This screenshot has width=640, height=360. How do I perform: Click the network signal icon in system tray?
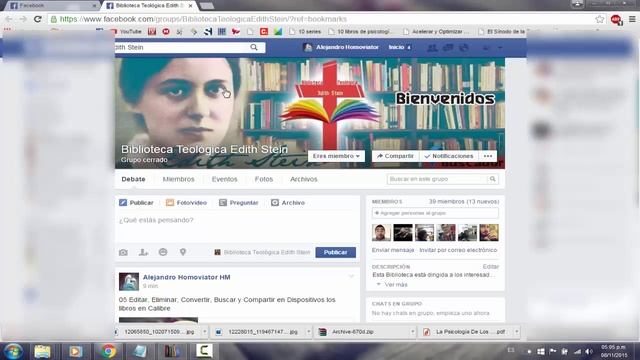pyautogui.click(x=577, y=351)
